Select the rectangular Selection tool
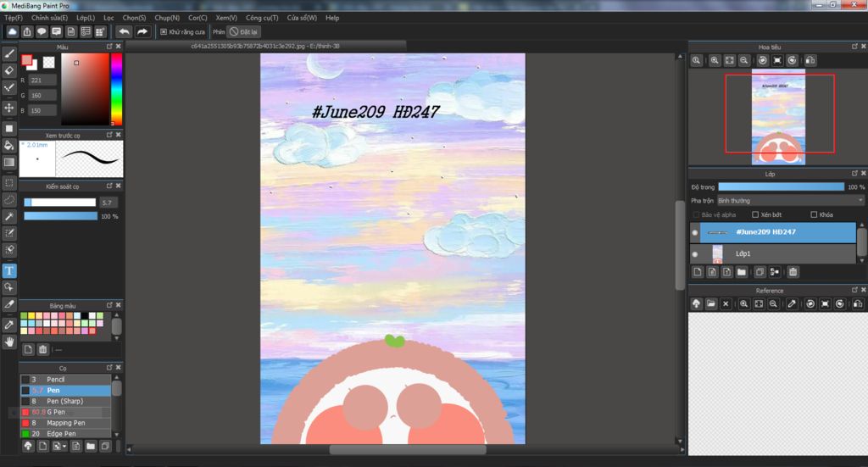Image resolution: width=868 pixels, height=467 pixels. (9, 183)
